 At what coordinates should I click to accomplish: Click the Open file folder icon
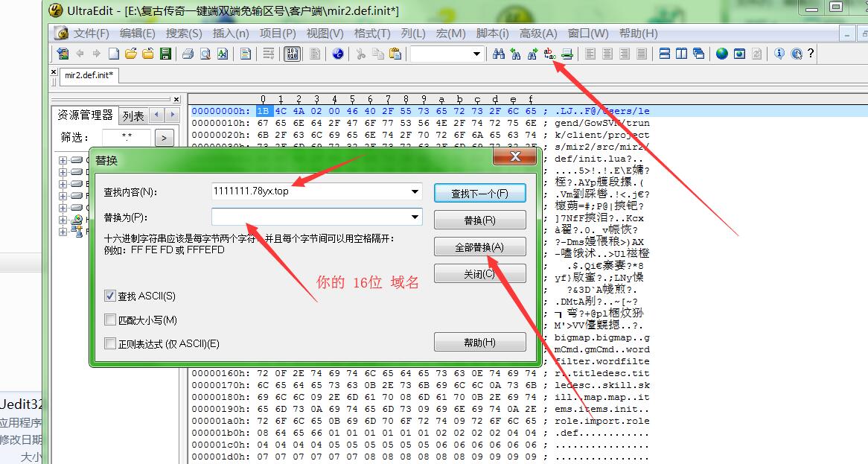pos(130,54)
